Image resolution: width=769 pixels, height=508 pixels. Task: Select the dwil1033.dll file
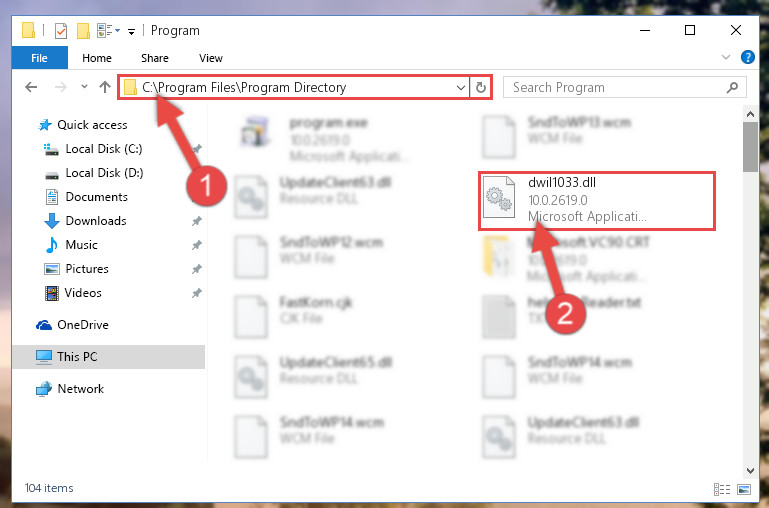[597, 201]
